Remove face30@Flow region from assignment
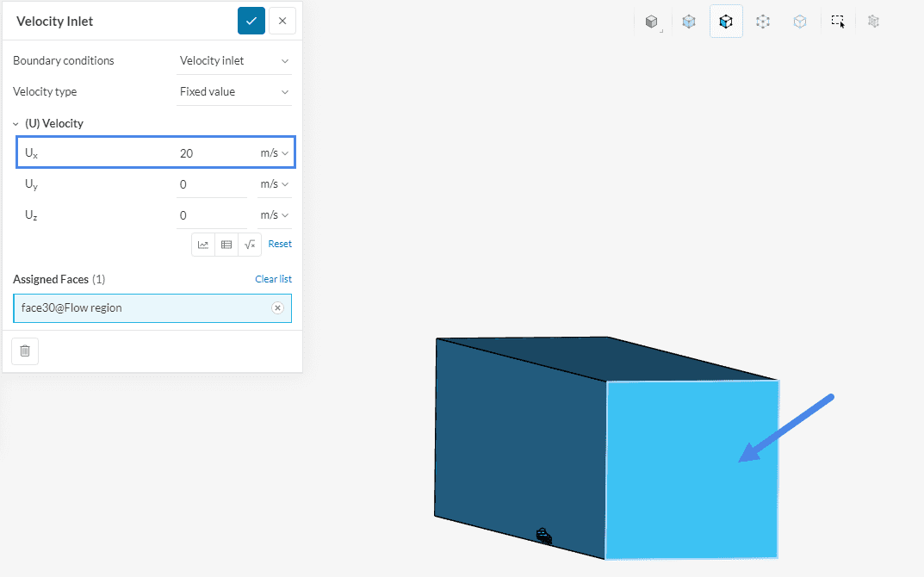Viewport: 924px width, 577px height. [x=277, y=308]
